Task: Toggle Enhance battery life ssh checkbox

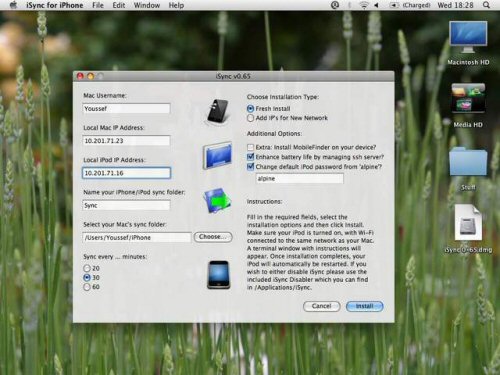Action: coord(250,157)
